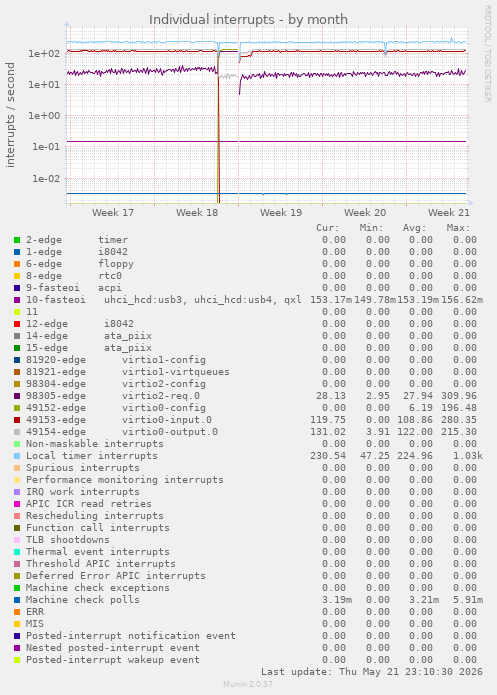The height and width of the screenshot is (695, 497).
Task: Click the blue Machine check polls swatch
Action: point(17,600)
